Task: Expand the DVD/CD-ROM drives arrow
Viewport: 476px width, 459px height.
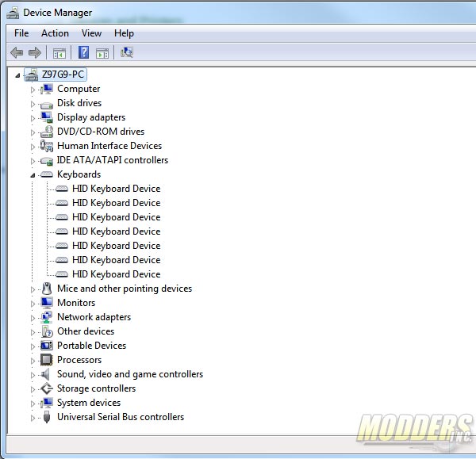Action: [33, 132]
